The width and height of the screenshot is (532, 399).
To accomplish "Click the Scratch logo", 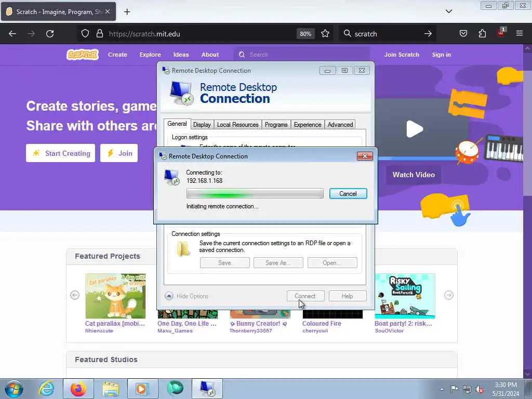I will 83,54.
